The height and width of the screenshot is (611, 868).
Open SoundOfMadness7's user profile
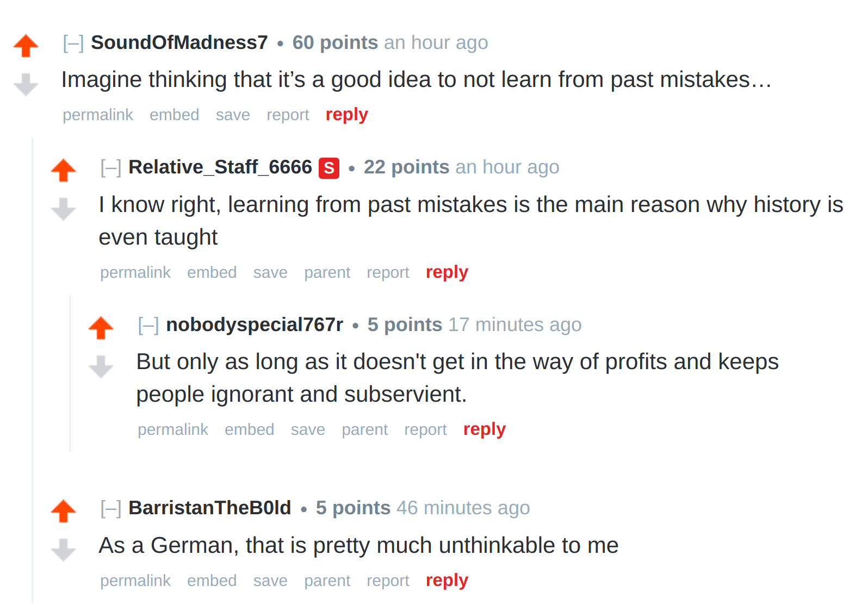pyautogui.click(x=179, y=42)
